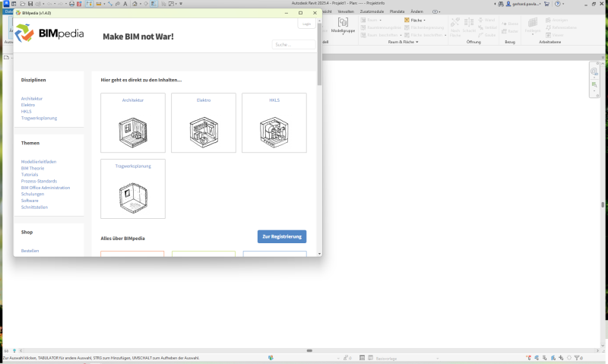Viewport: 608px width, 364px height.
Task: Expand the Fläche dropdown in ribbon
Action: [415, 21]
